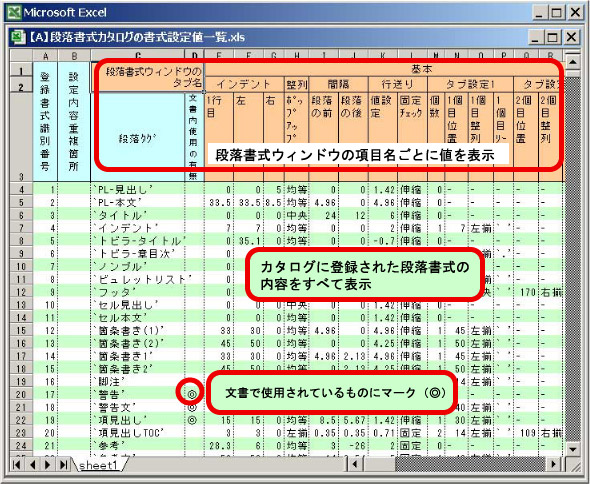
Task: Click vertical scrollbar up arrow
Action: [573, 61]
